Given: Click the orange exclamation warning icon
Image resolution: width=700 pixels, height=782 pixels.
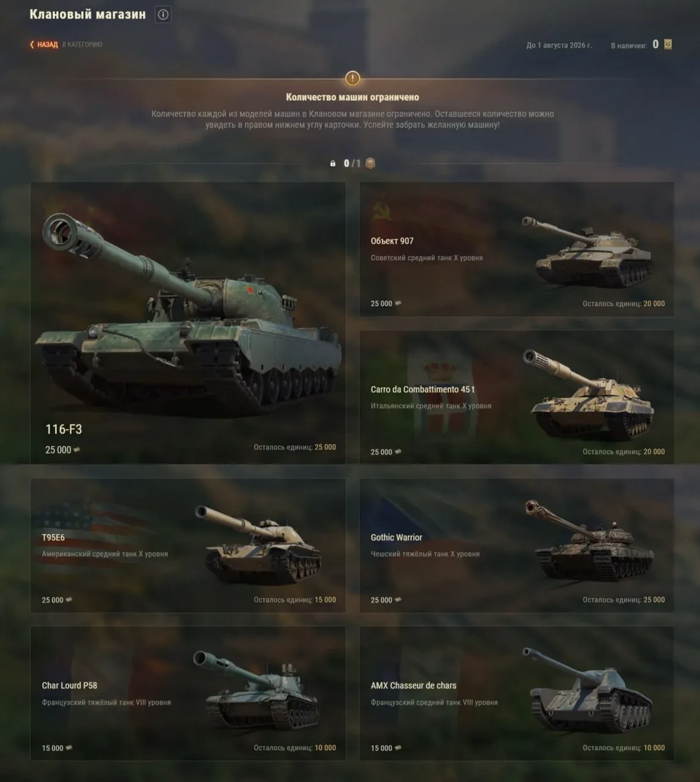Looking at the screenshot, I should 352,78.
